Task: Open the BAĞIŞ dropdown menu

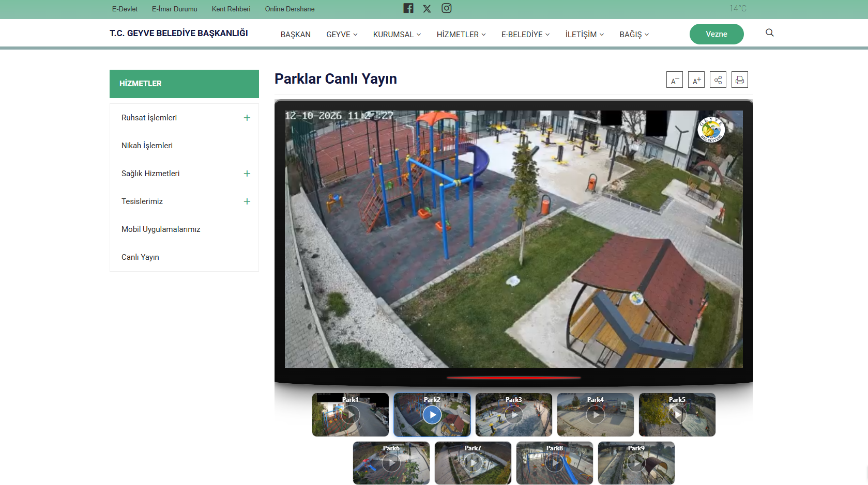Action: [x=634, y=35]
